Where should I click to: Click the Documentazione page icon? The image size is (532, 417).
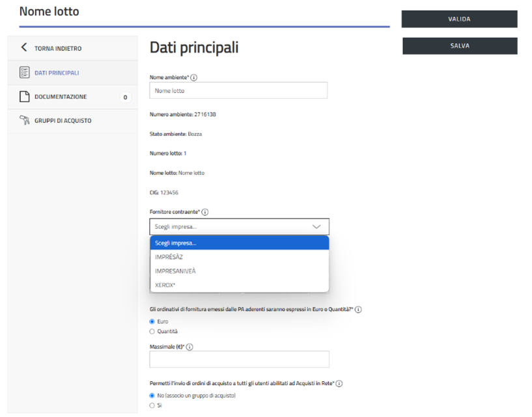tap(24, 97)
